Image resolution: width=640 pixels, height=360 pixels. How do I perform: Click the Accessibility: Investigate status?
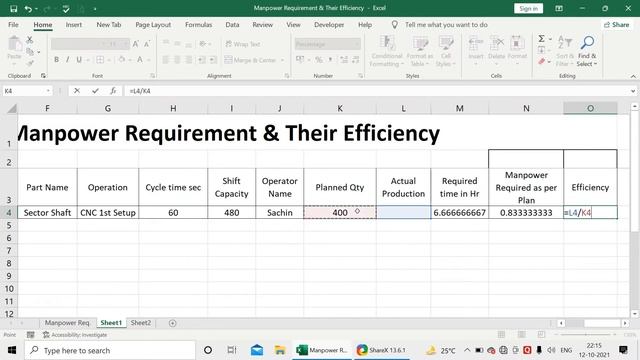75,335
